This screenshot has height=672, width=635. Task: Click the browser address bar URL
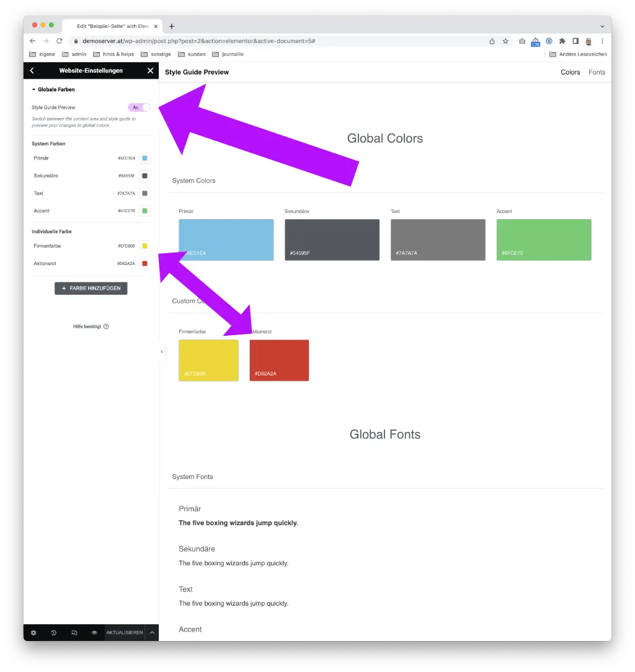click(198, 41)
